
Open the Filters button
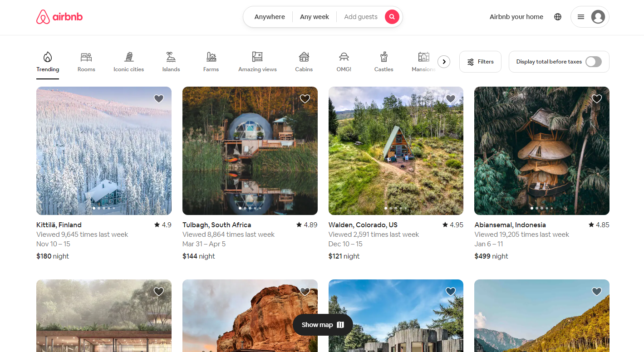point(480,62)
